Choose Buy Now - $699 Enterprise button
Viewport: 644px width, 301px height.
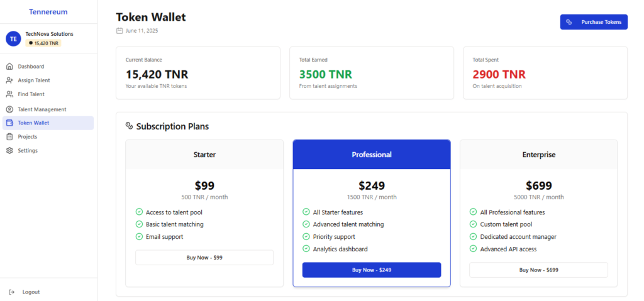[x=538, y=270]
